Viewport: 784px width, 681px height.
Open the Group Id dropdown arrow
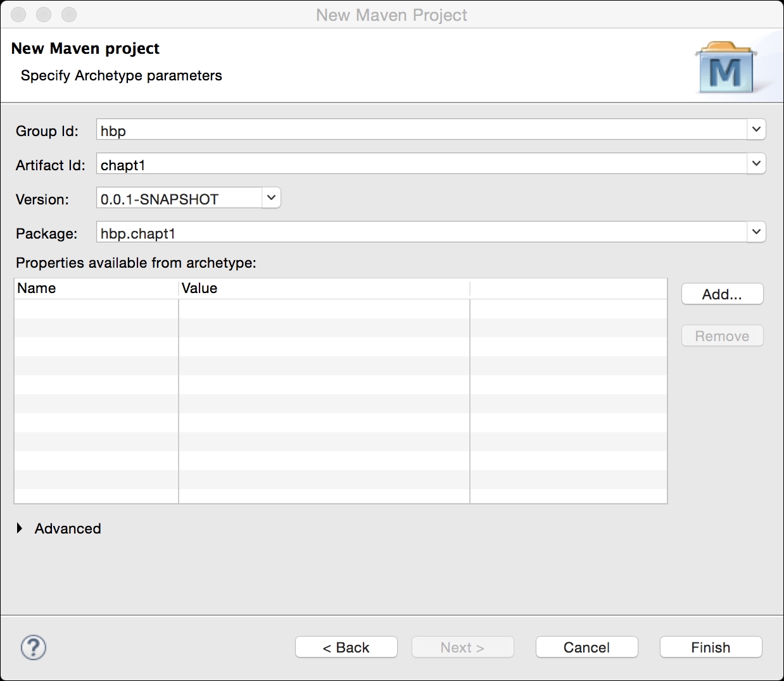(756, 130)
